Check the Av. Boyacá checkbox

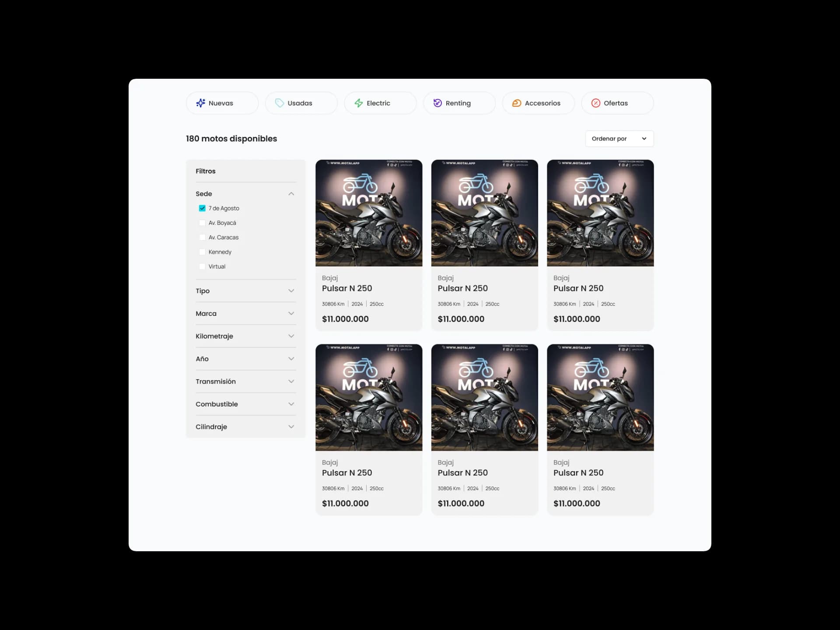(x=202, y=223)
